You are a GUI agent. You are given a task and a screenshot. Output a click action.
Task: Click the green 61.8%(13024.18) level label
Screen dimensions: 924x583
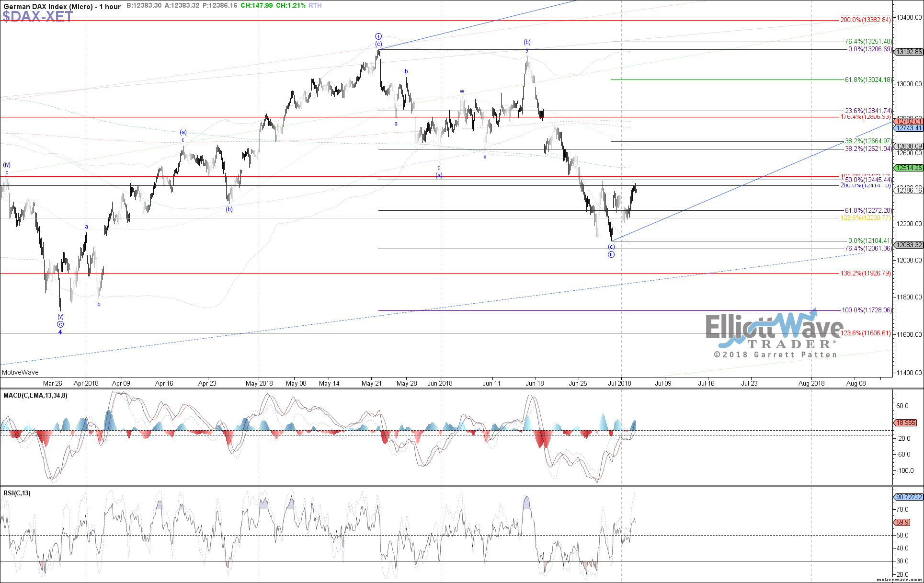click(868, 80)
